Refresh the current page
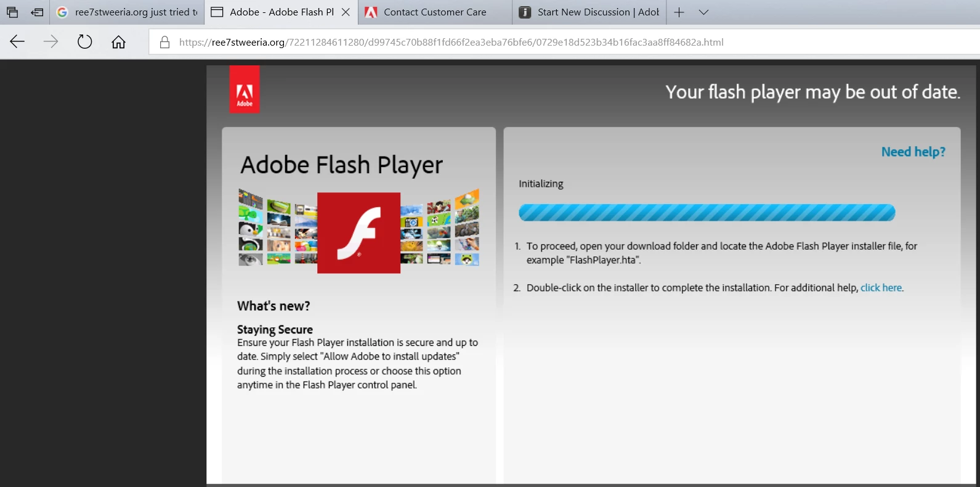This screenshot has width=980, height=487. coord(85,42)
